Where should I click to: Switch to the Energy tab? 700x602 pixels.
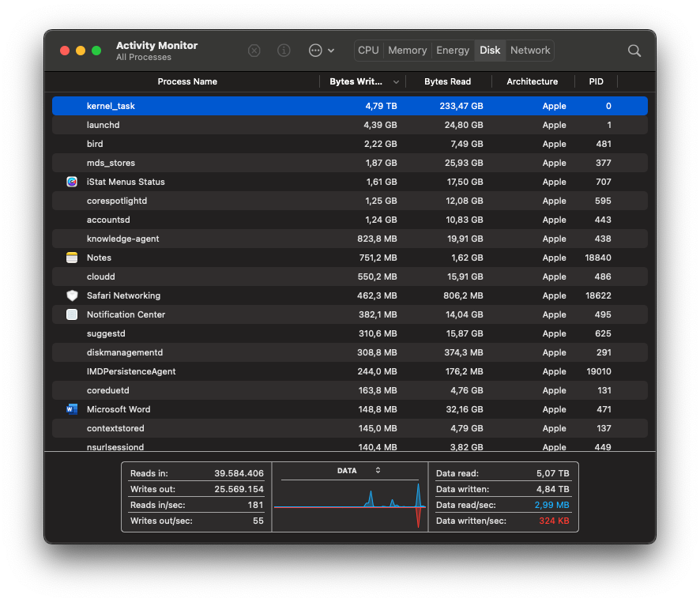(x=453, y=51)
